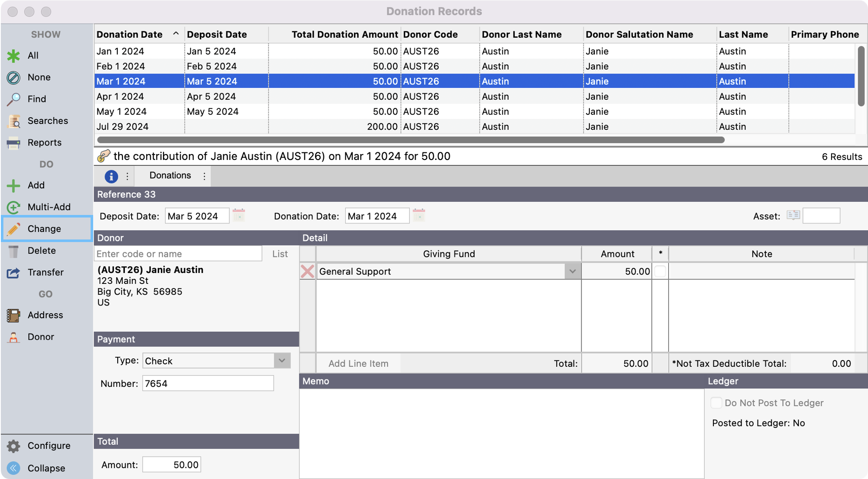Toggle Do Not Post To Ledger checkbox
This screenshot has height=479, width=868.
pyautogui.click(x=716, y=403)
